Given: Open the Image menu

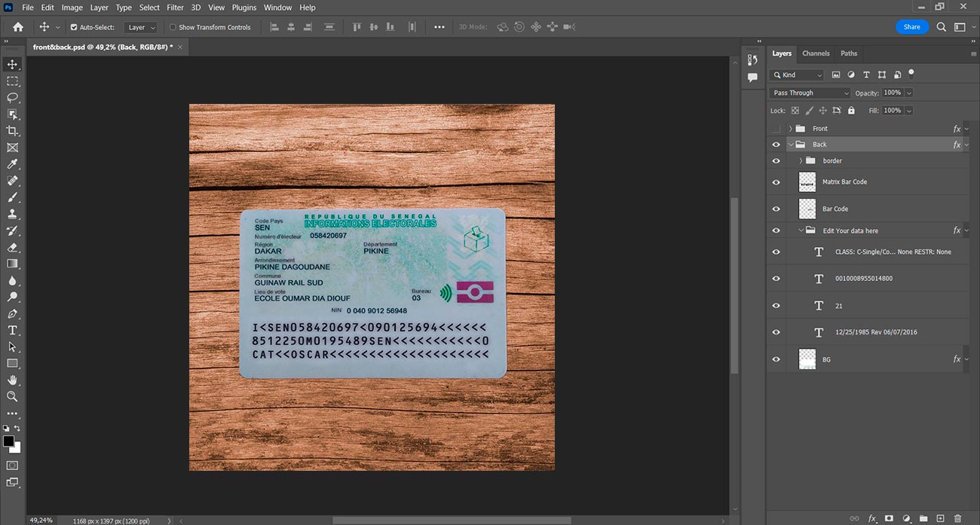Looking at the screenshot, I should pos(72,8).
